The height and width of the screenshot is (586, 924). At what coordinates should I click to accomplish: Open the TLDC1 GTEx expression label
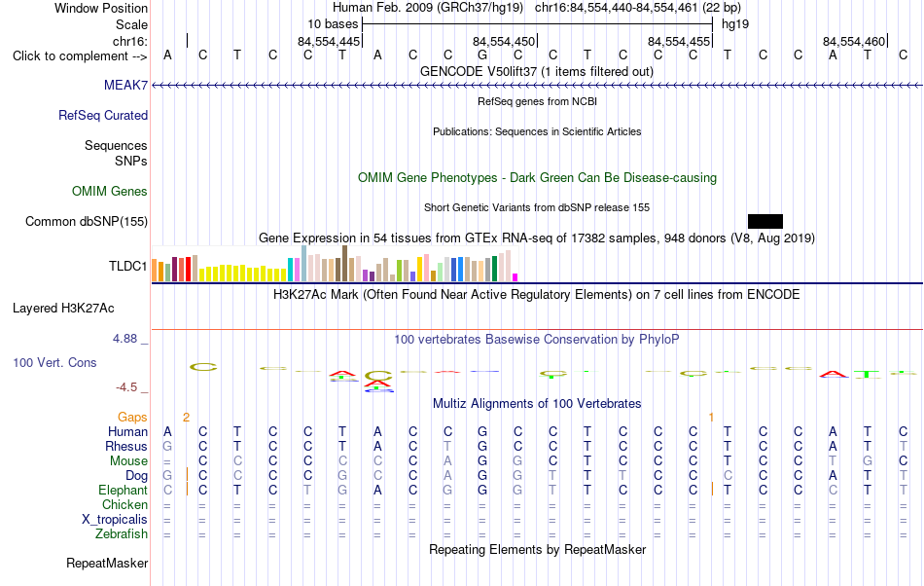[x=127, y=266]
